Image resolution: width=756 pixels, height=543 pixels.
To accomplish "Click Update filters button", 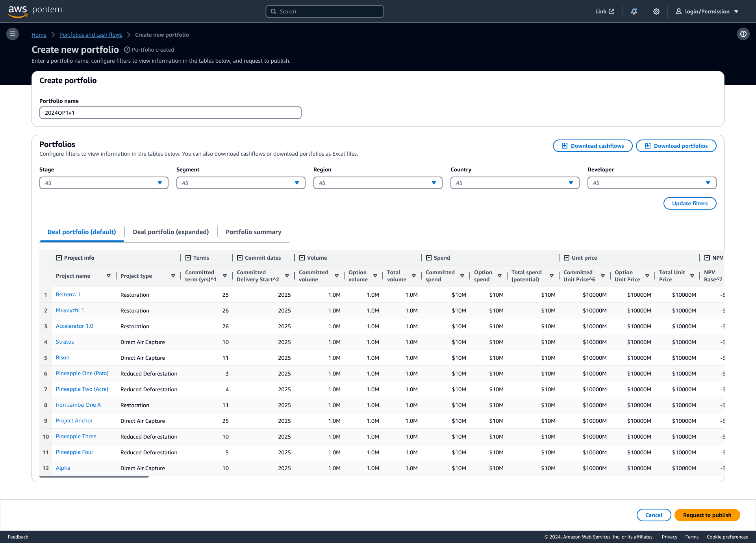I will [x=690, y=203].
